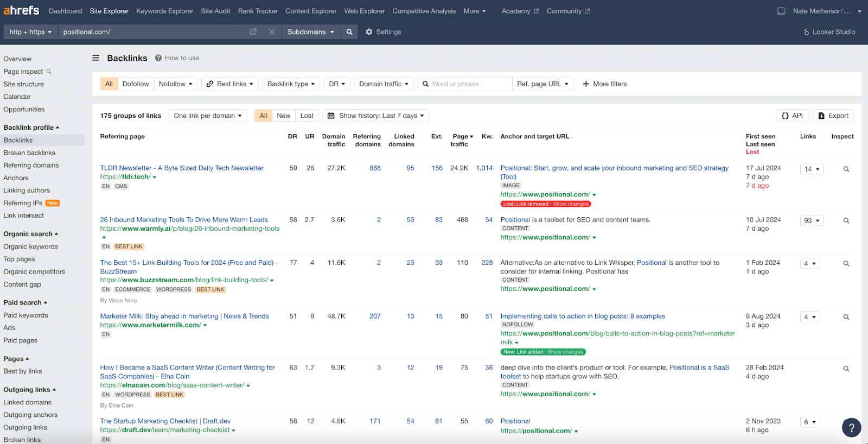Screen dimensions: 868x444
Task: Open One link per domain dropdown
Action: pyautogui.click(x=208, y=116)
